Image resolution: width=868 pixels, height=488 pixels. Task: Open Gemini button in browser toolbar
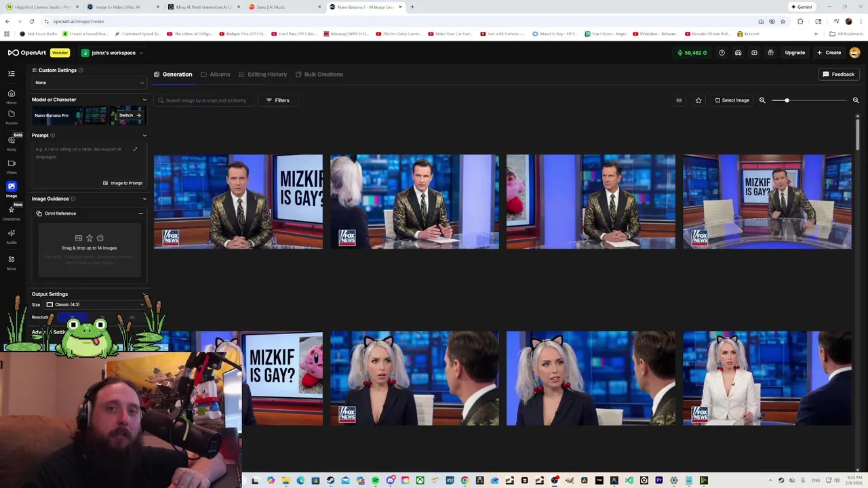click(802, 7)
